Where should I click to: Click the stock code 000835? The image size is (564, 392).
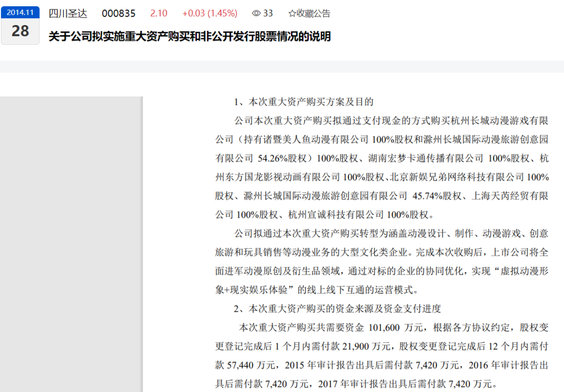[119, 14]
